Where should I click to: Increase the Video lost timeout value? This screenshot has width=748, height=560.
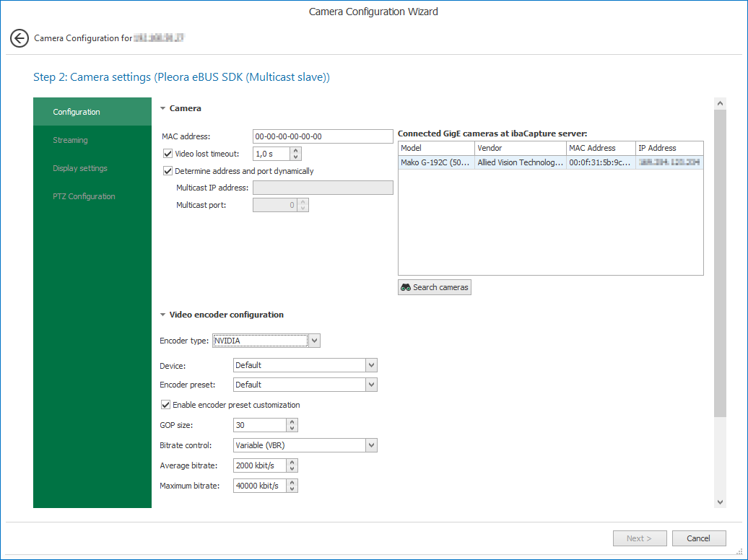296,151
